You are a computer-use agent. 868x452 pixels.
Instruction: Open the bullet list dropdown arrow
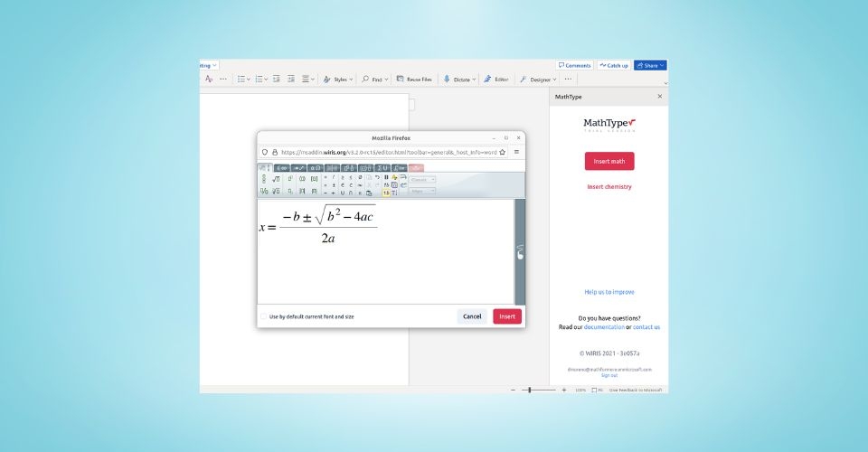click(249, 80)
